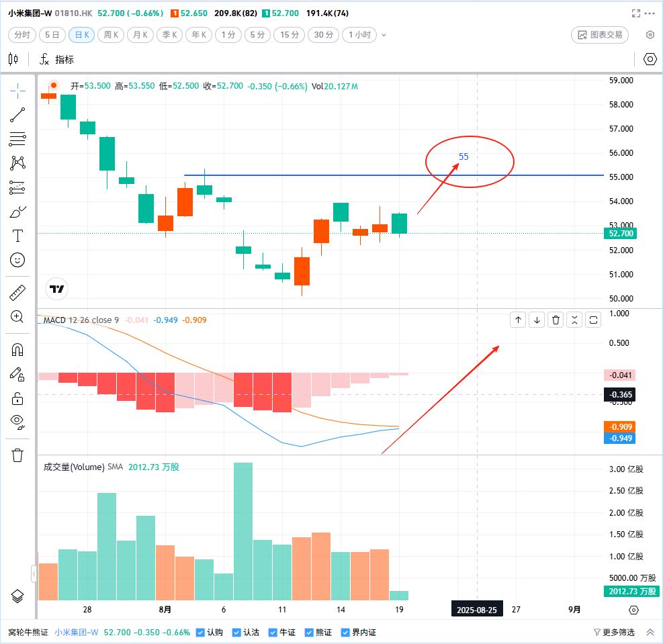Screen dimensions: 663x644
Task: Open the emoji icons tool
Action: pos(17,260)
